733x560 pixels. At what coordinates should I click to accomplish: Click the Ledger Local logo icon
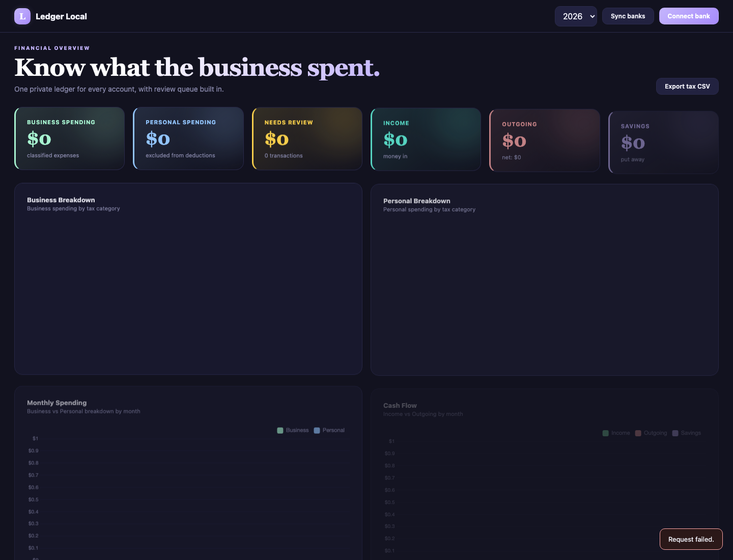[x=22, y=16]
